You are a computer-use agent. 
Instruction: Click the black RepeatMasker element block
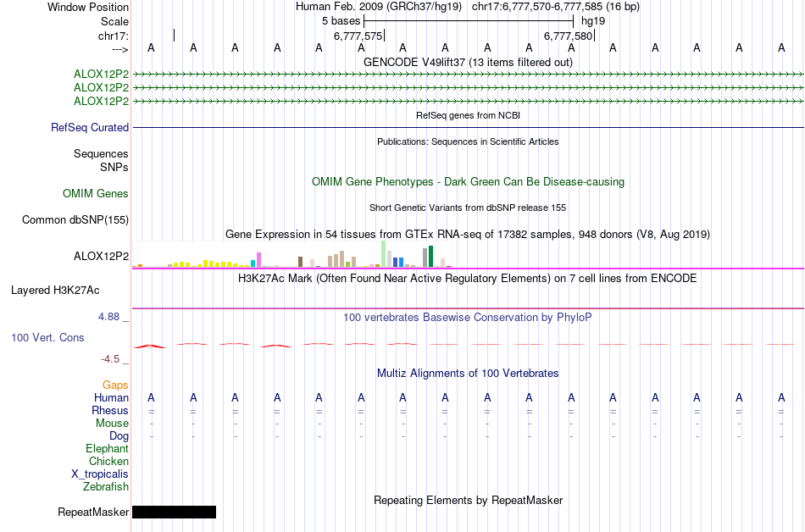pyautogui.click(x=174, y=512)
